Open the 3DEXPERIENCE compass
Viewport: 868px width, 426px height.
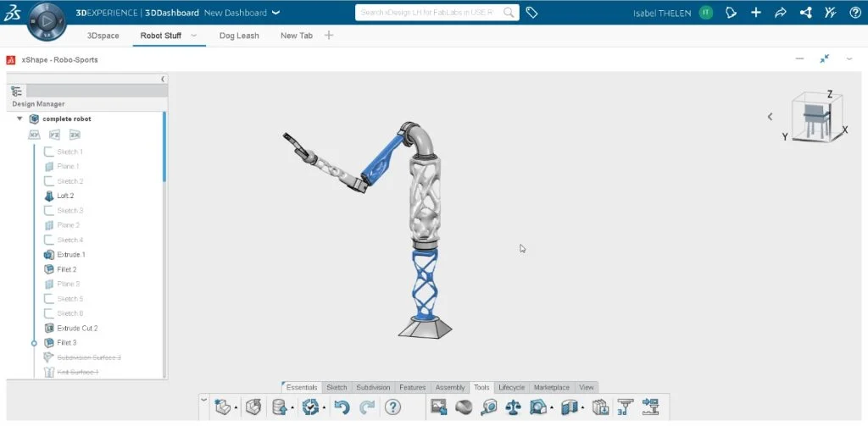coord(47,21)
